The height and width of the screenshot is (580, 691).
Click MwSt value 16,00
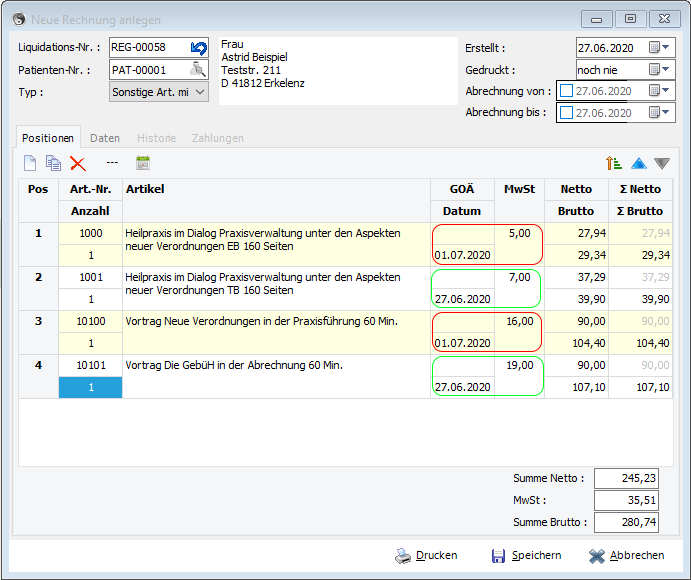pyautogui.click(x=520, y=321)
